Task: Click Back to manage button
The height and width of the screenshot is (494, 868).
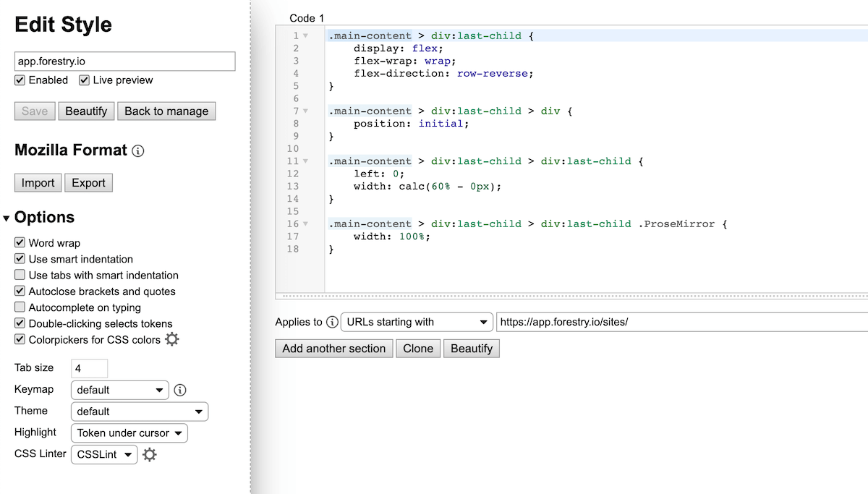Action: [166, 111]
